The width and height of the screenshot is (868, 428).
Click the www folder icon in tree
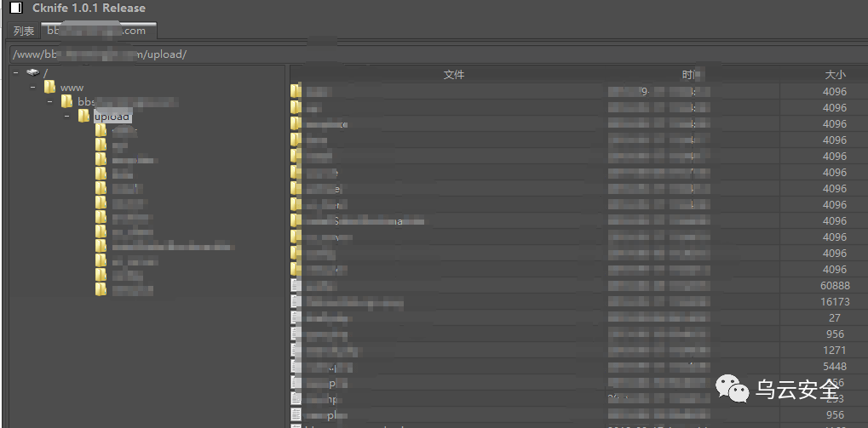coord(49,87)
